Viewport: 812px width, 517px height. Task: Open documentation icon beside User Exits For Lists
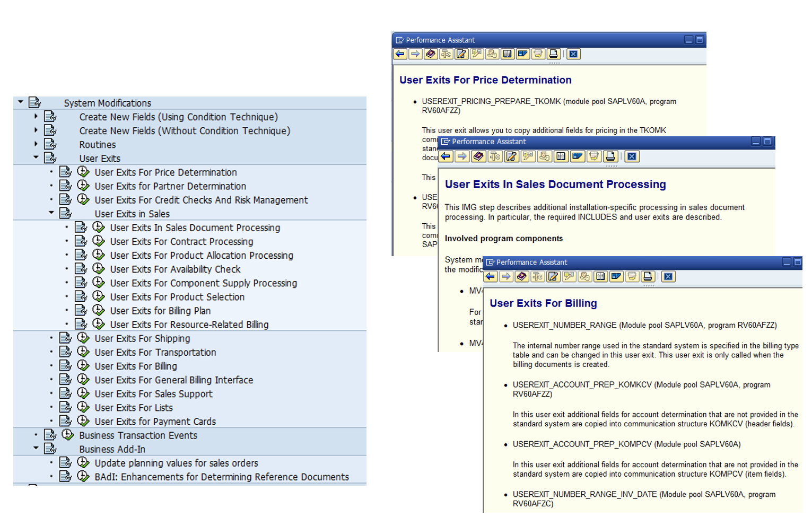66,407
